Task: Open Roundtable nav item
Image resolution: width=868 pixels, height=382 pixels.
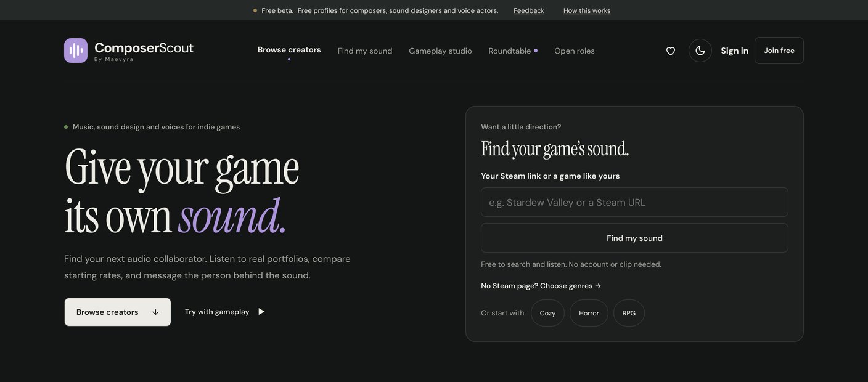Action: (513, 51)
